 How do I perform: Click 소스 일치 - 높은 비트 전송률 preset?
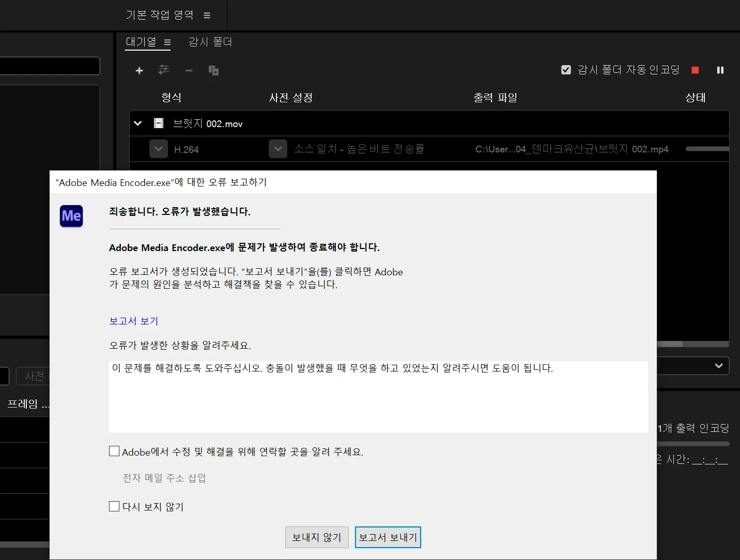(x=359, y=149)
